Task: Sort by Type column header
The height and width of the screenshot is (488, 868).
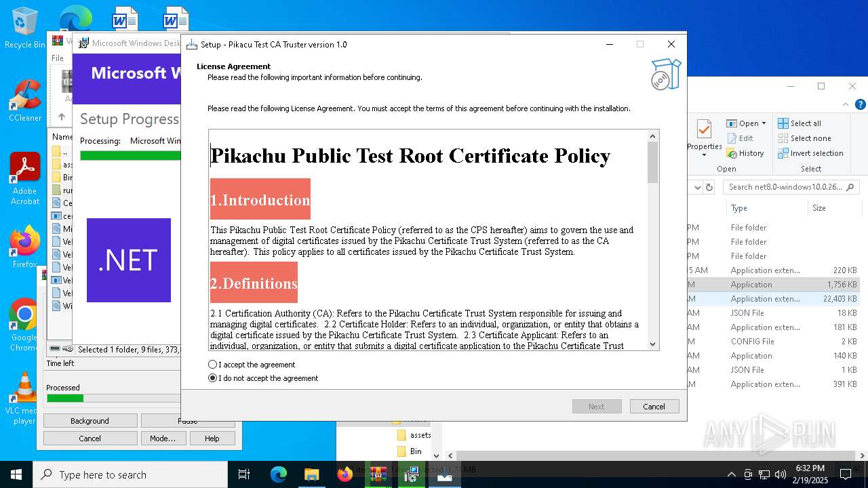Action: pyautogui.click(x=768, y=208)
